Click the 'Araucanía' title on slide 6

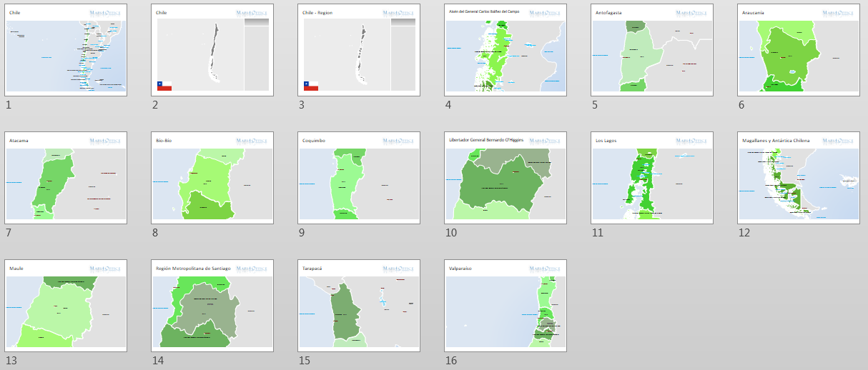click(754, 13)
